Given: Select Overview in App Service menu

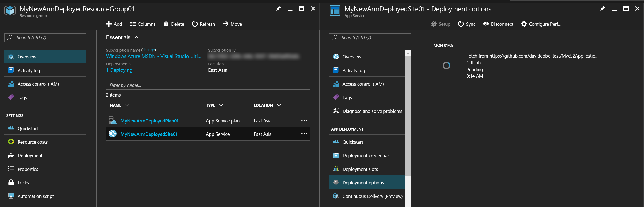Looking at the screenshot, I should pyautogui.click(x=367, y=56).
